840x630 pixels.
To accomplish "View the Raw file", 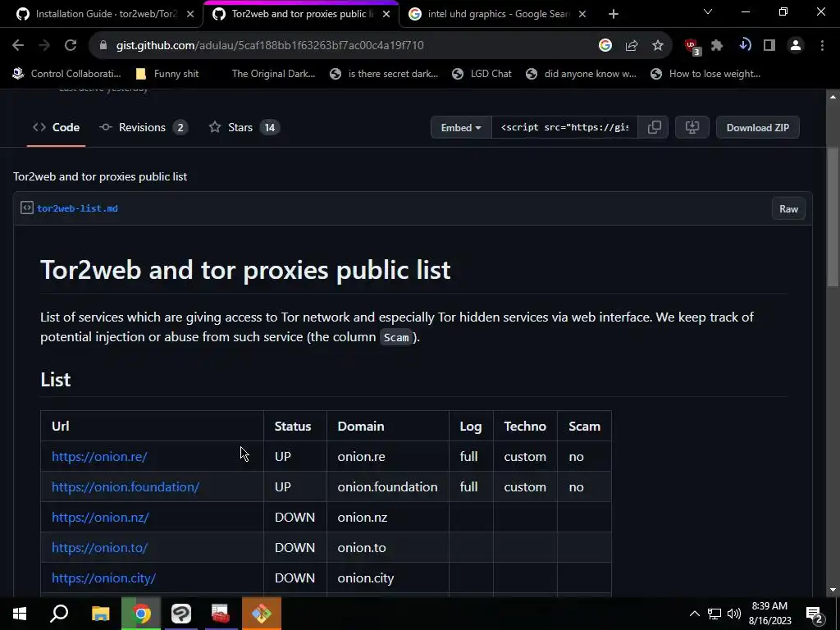I will click(788, 209).
